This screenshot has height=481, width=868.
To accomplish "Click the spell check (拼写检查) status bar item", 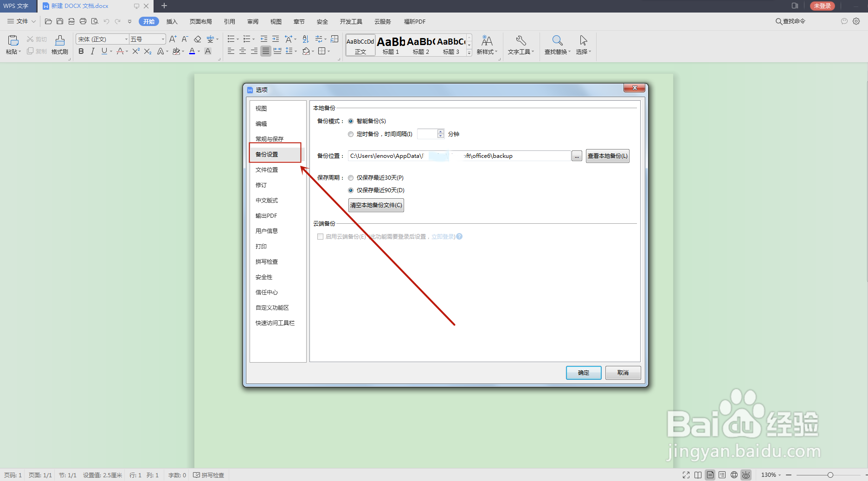I will 209,475.
